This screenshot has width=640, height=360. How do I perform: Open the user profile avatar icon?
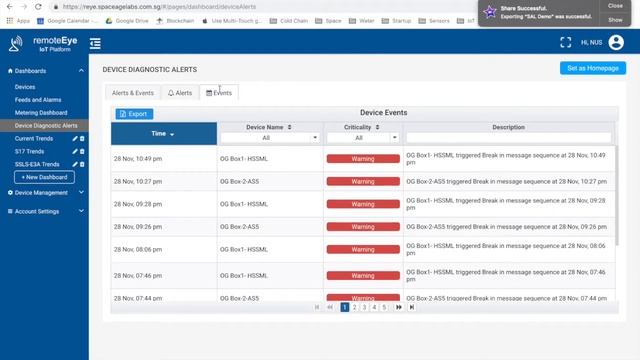point(616,42)
